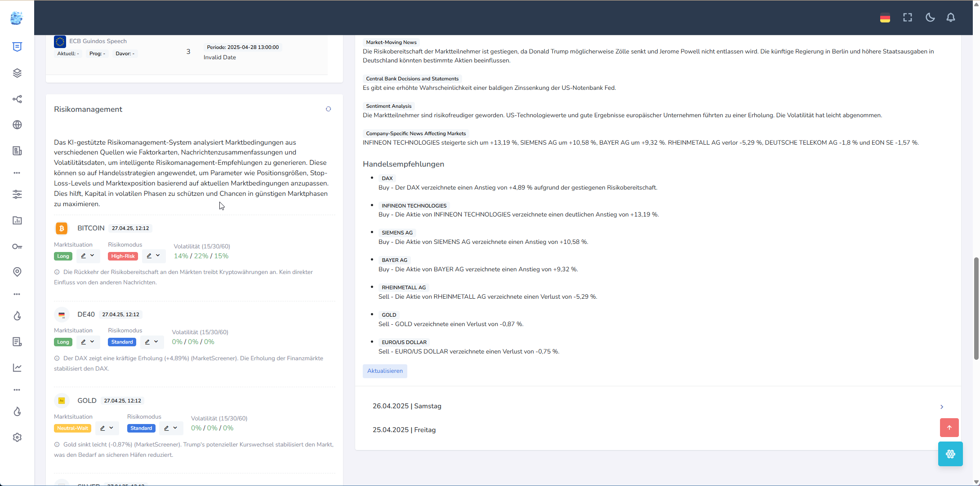
Task: Click the DE40 Standard badge
Action: pyautogui.click(x=122, y=342)
